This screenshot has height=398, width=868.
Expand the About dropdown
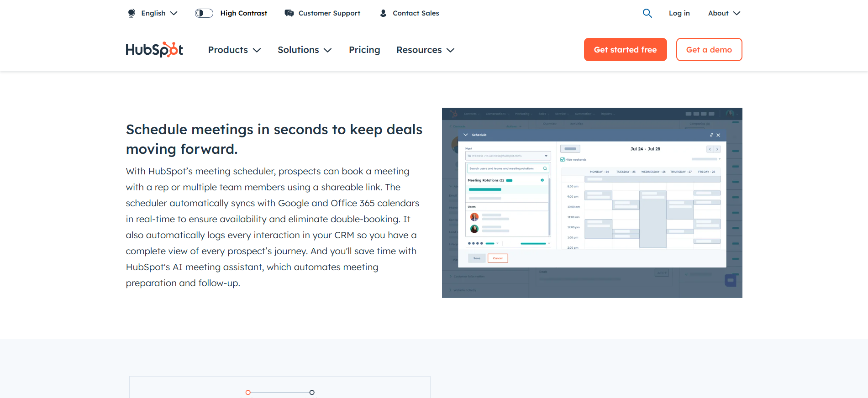(x=724, y=13)
